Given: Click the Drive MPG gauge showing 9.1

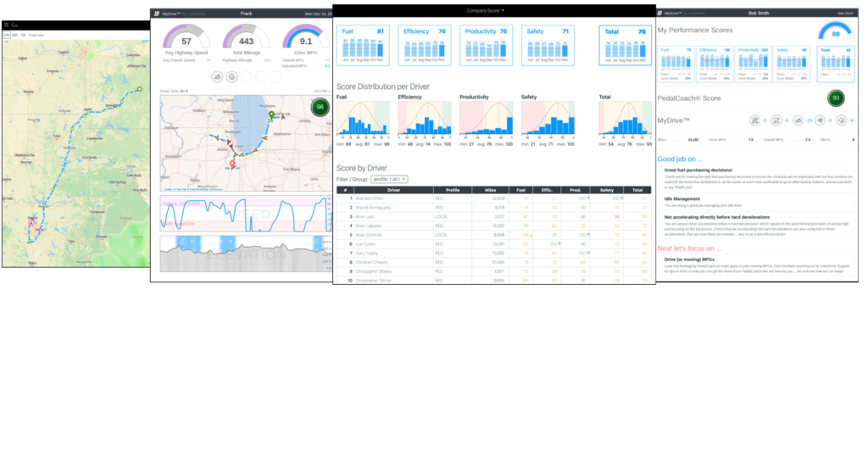Looking at the screenshot, I should pyautogui.click(x=303, y=41).
